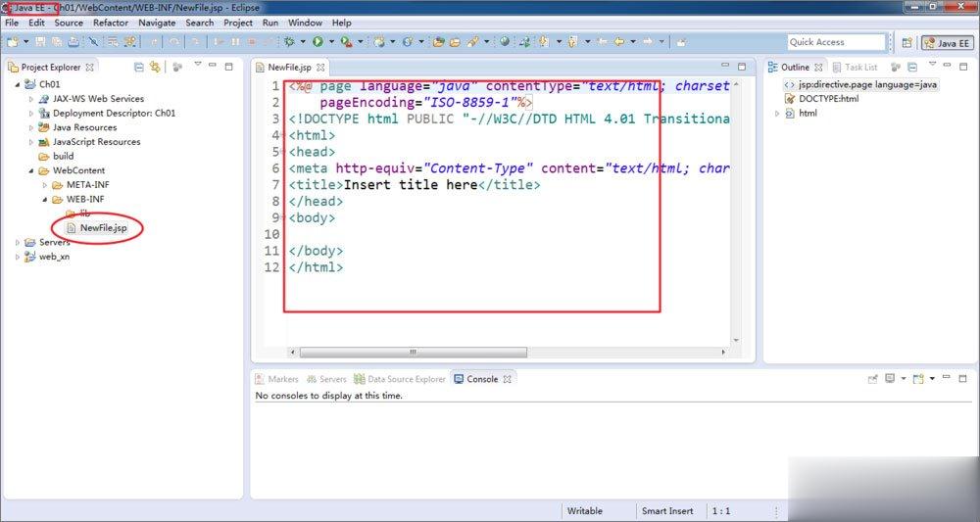Expand JAX-WS Web Services node
The width and height of the screenshot is (980, 522).
coord(31,99)
